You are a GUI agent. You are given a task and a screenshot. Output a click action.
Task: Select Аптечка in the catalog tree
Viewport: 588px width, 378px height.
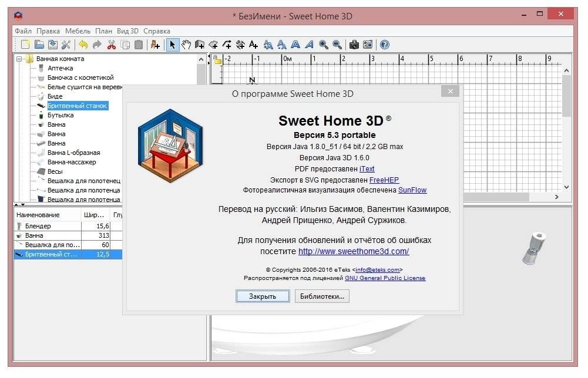60,68
